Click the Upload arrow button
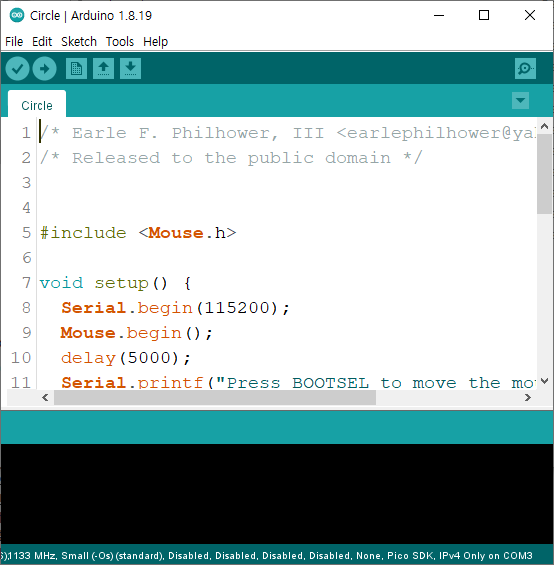The image size is (554, 565). pyautogui.click(x=44, y=68)
